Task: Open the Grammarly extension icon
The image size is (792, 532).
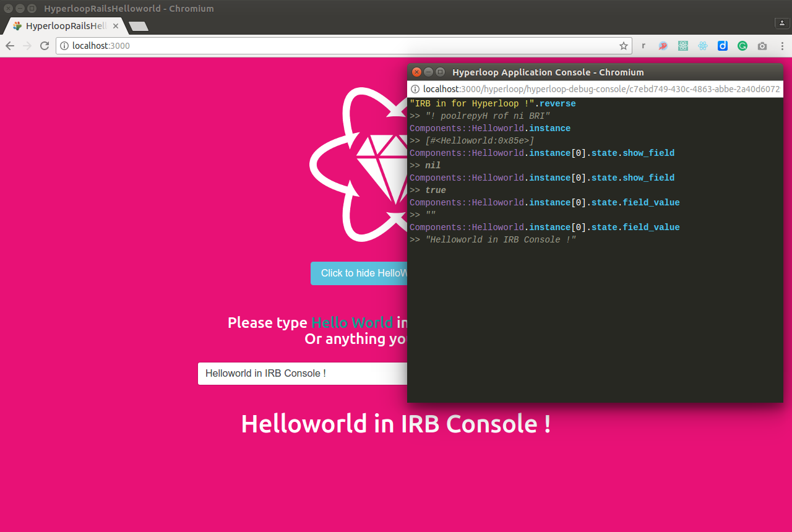Action: [742, 46]
